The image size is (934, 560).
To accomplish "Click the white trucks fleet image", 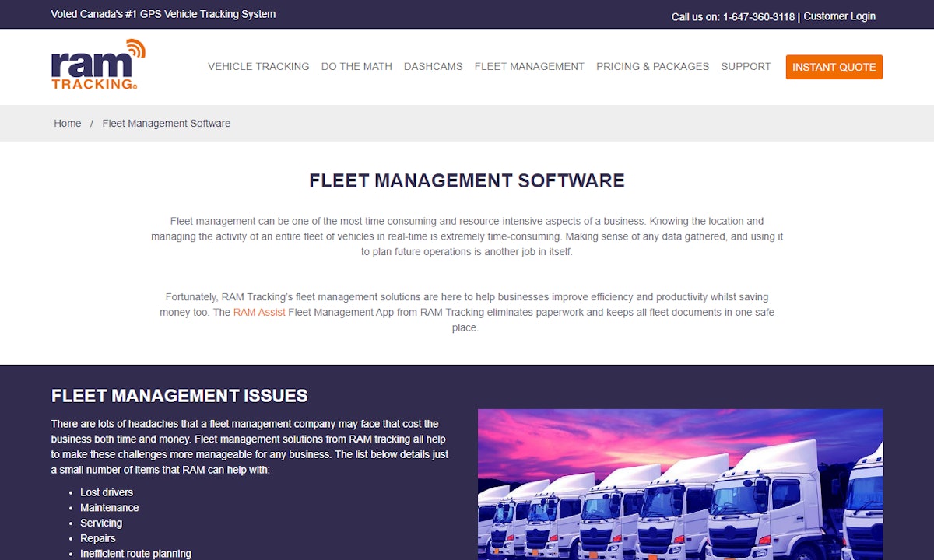I will click(679, 484).
